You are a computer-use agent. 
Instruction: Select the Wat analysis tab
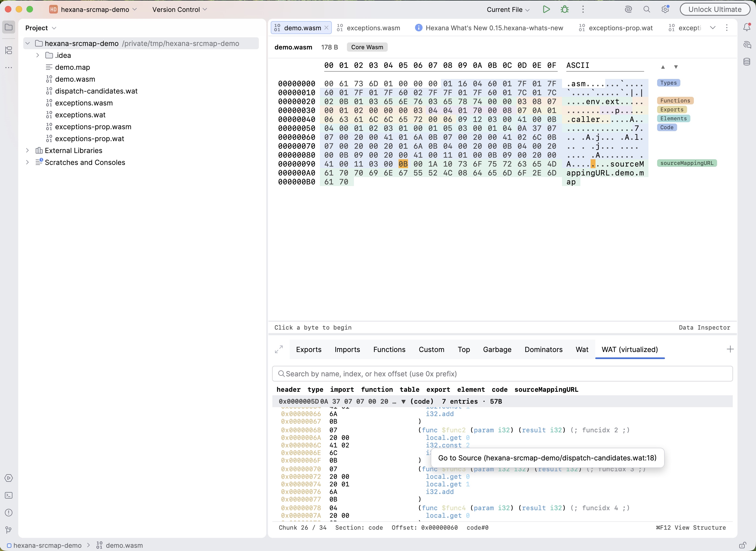582,350
